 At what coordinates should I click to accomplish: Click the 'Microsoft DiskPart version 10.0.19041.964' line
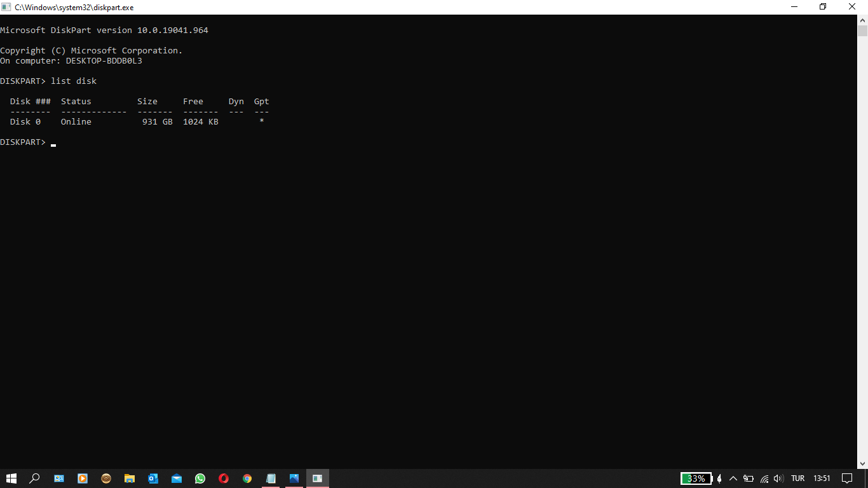coord(104,30)
